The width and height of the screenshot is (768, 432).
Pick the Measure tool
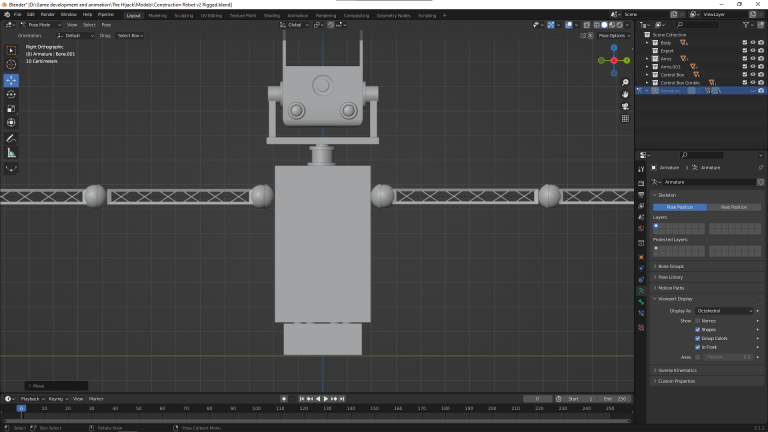tap(11, 153)
